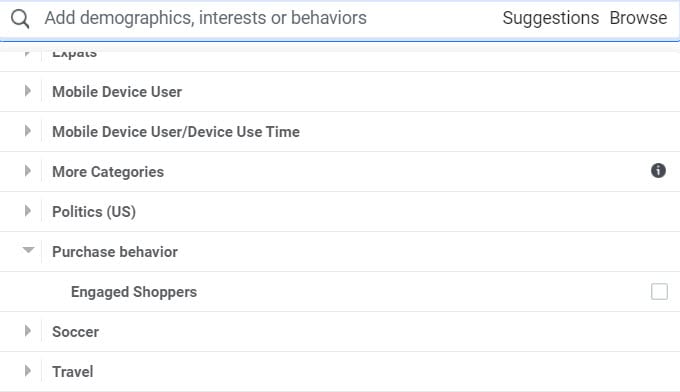Open the Browse link
Screen dimensions: 680x392
point(638,18)
